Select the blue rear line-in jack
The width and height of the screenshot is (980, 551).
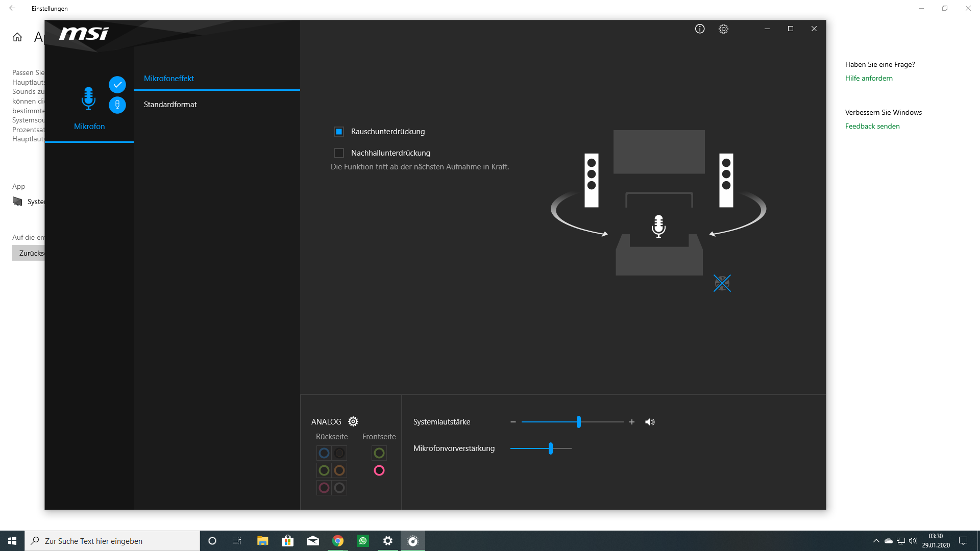[x=324, y=453]
